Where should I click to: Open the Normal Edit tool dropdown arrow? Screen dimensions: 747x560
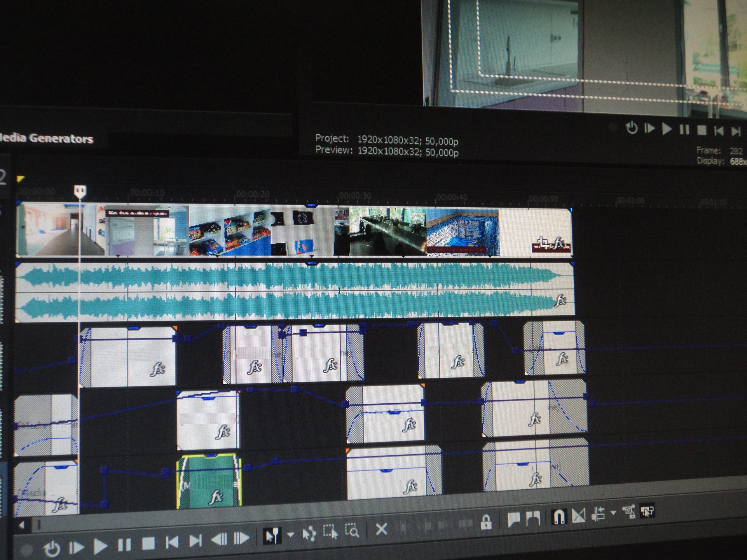point(290,535)
